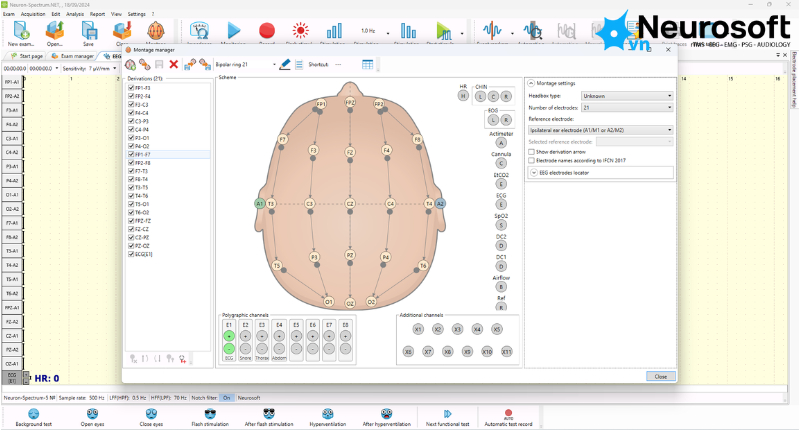Open the Bipolar ring 21 montage dropdown

point(246,64)
